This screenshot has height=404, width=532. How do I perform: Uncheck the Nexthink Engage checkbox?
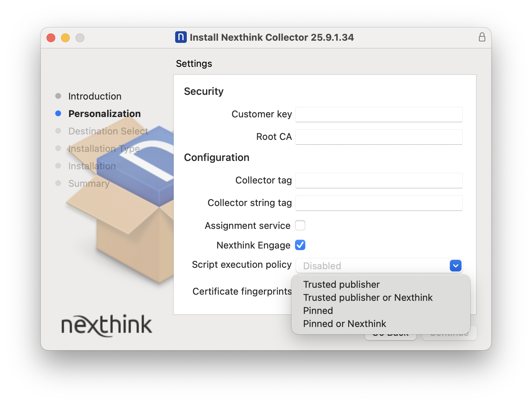pyautogui.click(x=300, y=245)
